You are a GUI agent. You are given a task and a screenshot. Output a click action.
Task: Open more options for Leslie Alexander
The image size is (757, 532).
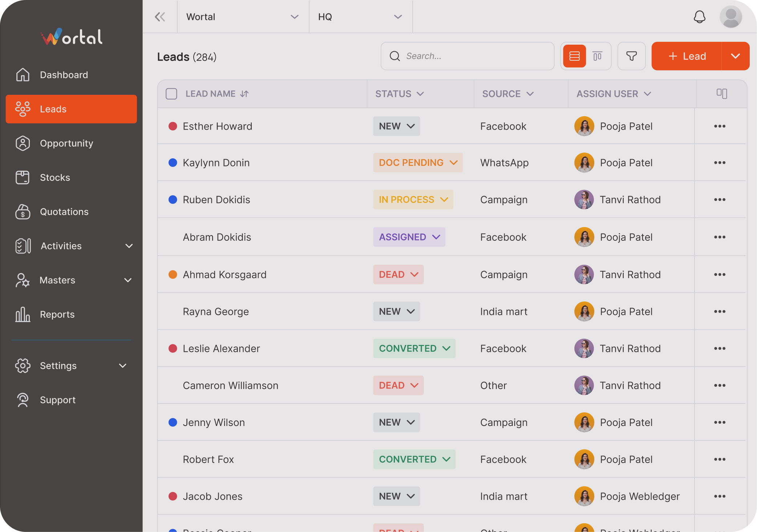click(x=720, y=348)
